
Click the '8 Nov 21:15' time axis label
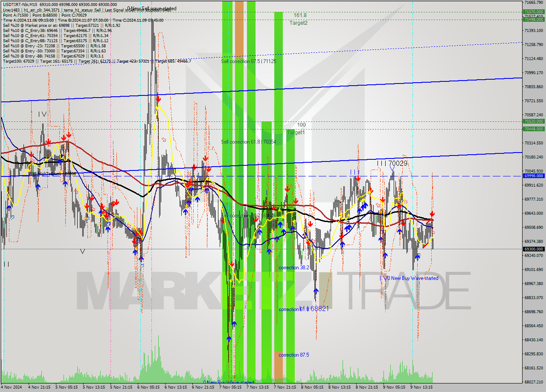tap(367, 387)
